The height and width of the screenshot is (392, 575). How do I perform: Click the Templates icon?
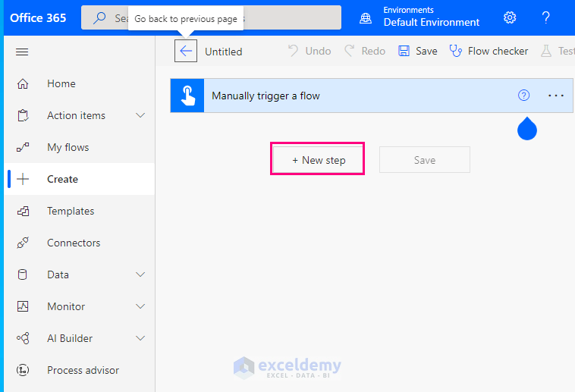click(23, 212)
